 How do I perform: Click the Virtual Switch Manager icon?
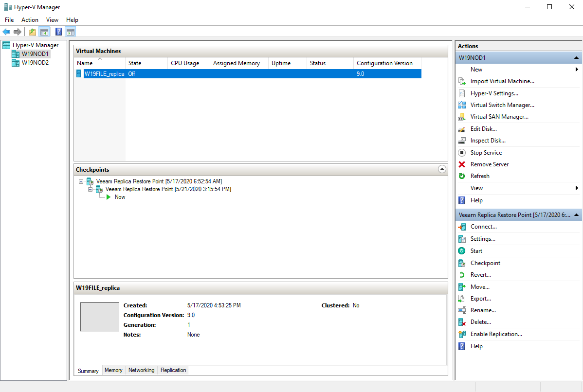tap(462, 105)
